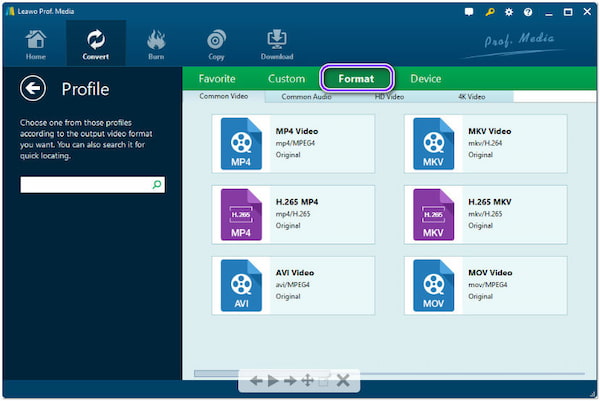Image resolution: width=600 pixels, height=401 pixels.
Task: Open the Common Audio sub-tab
Action: (x=306, y=97)
